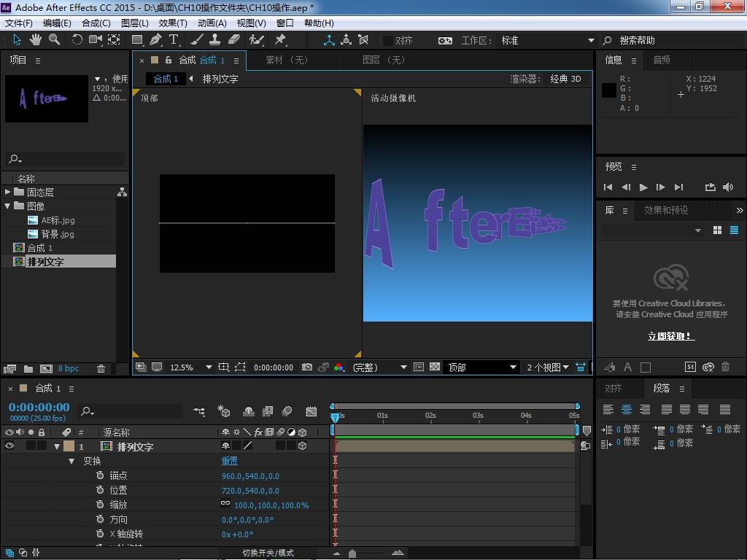Toggle stopwatch for 锚点 property

(x=100, y=475)
